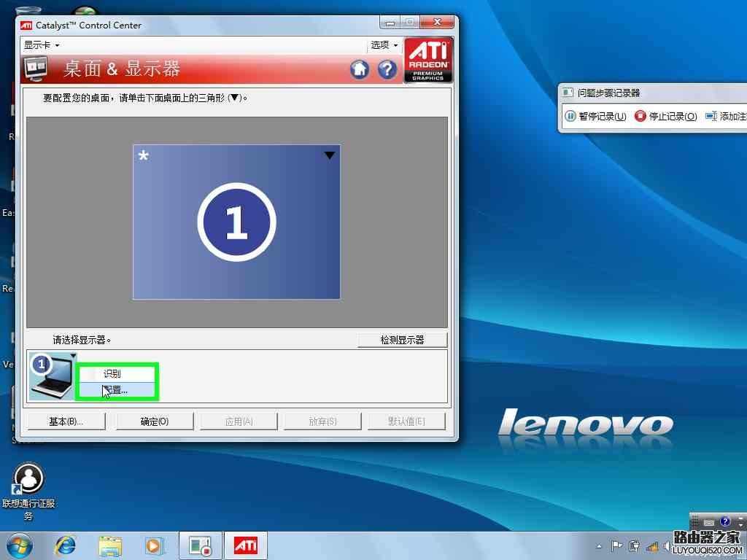Click the ATI Radeon Premium Graphics logo
747x560 pixels.
[x=428, y=59]
